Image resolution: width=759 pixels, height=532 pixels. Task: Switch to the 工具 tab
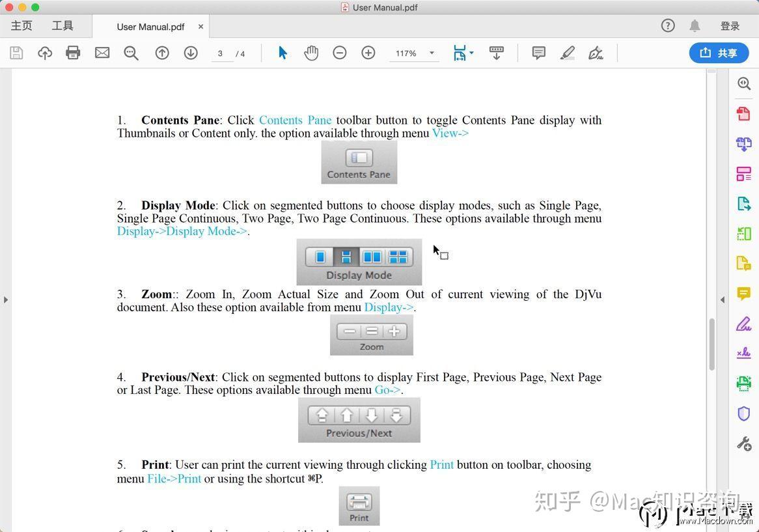tap(62, 25)
